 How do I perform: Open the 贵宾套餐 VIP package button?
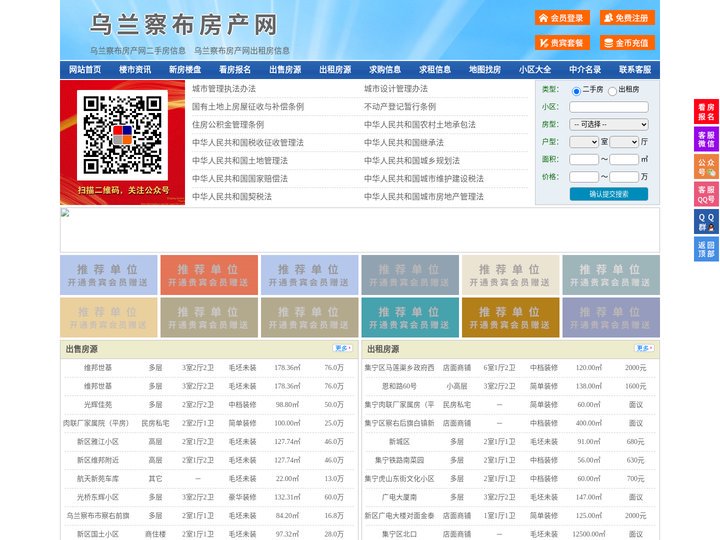point(562,43)
